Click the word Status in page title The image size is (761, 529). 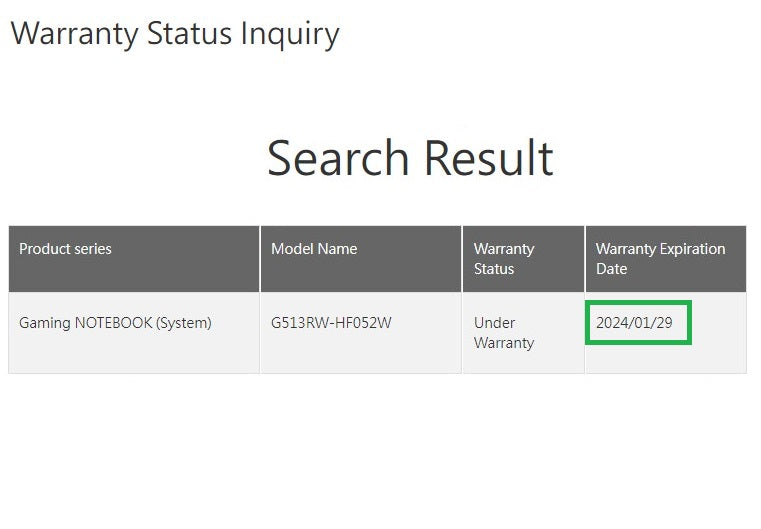[x=189, y=33]
